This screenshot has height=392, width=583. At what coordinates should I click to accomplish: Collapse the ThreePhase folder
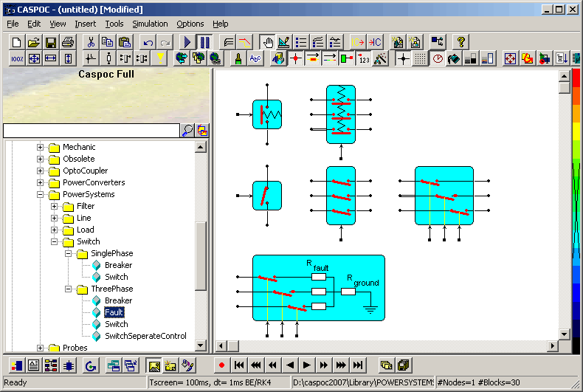click(69, 289)
